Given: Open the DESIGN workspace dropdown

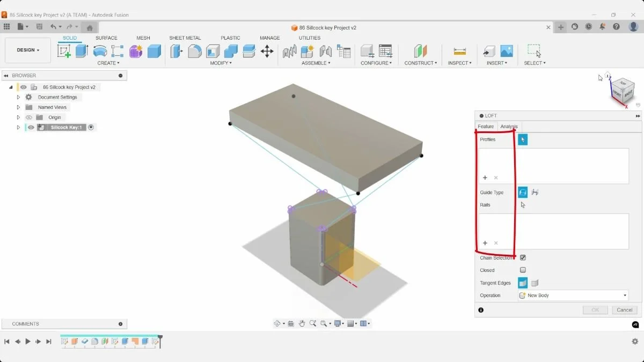Looking at the screenshot, I should (28, 50).
